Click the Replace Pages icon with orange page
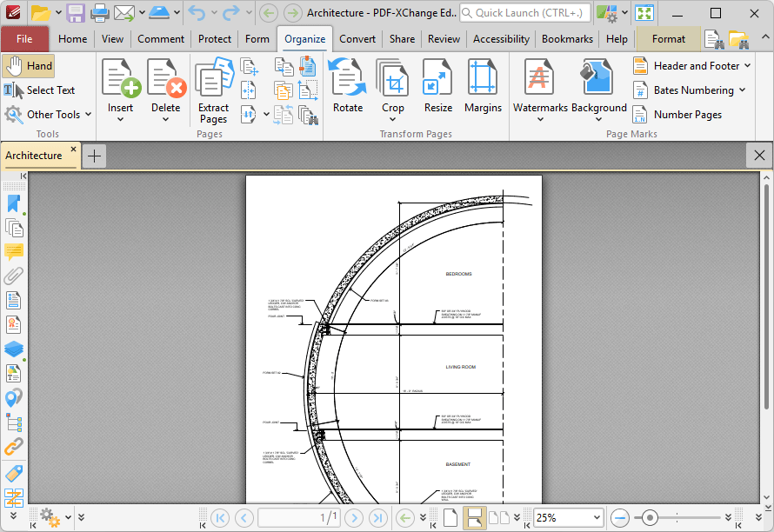The height and width of the screenshot is (532, 774). [284, 90]
